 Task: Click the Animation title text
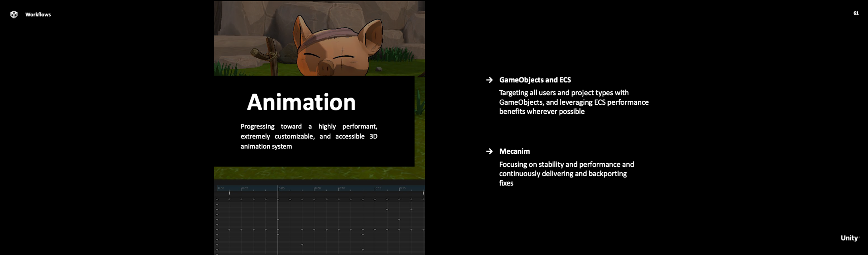point(301,102)
